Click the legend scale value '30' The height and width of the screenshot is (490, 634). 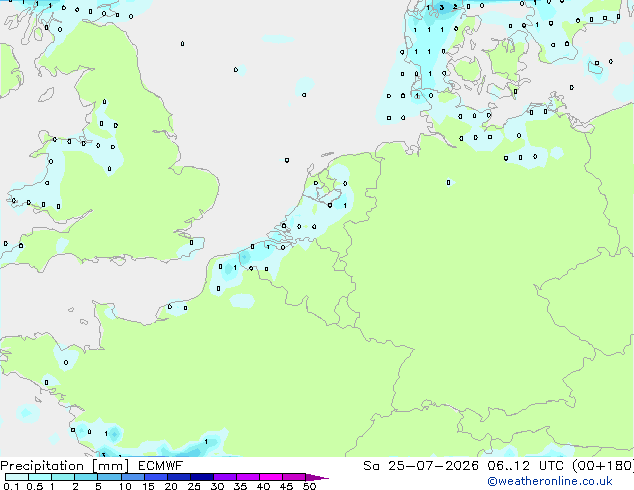click(217, 486)
